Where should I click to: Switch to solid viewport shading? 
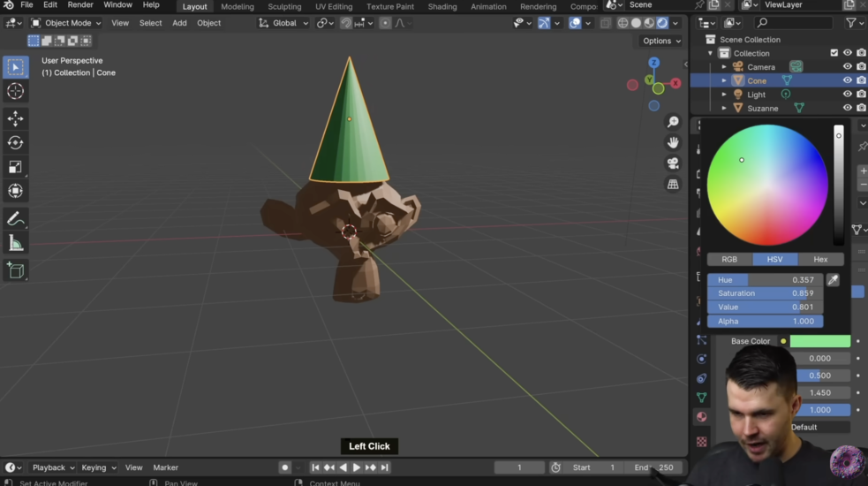pos(636,23)
